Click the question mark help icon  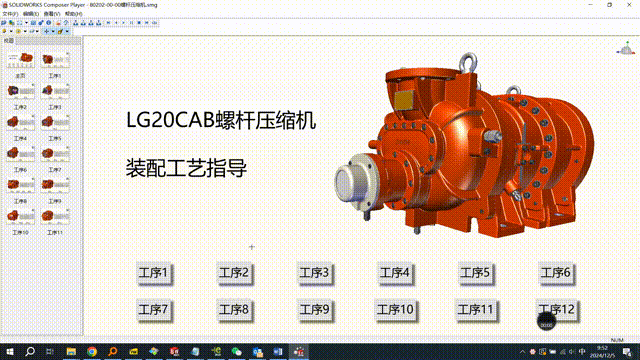66,22
